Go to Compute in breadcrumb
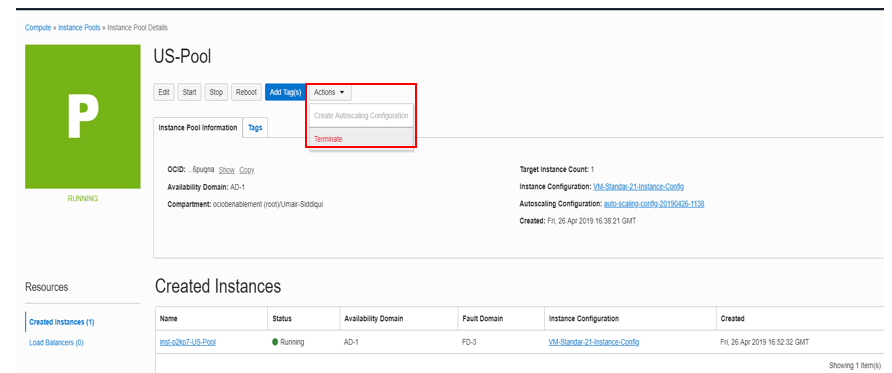This screenshot has width=892, height=373. (38, 27)
